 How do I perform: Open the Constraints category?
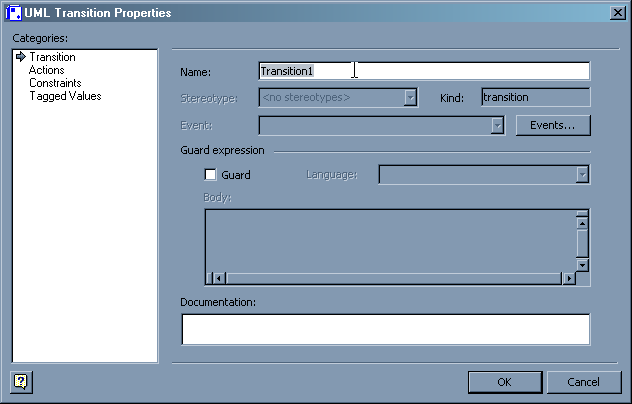[55, 84]
